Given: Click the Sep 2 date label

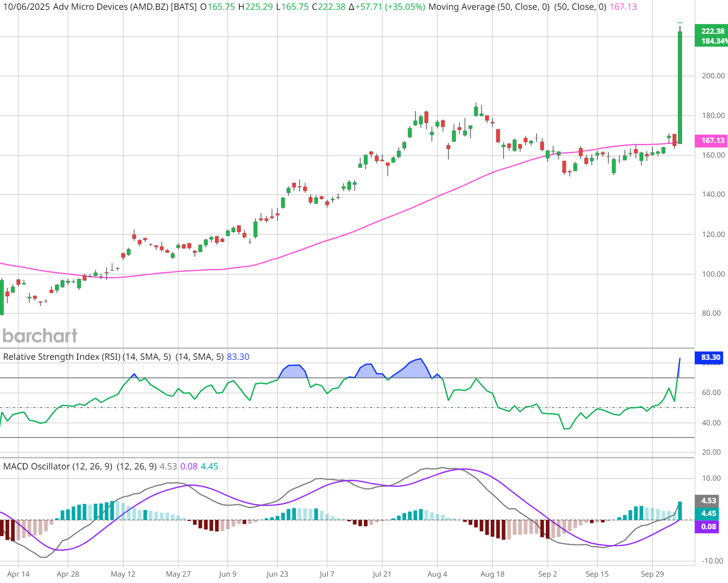Looking at the screenshot, I should point(547,574).
